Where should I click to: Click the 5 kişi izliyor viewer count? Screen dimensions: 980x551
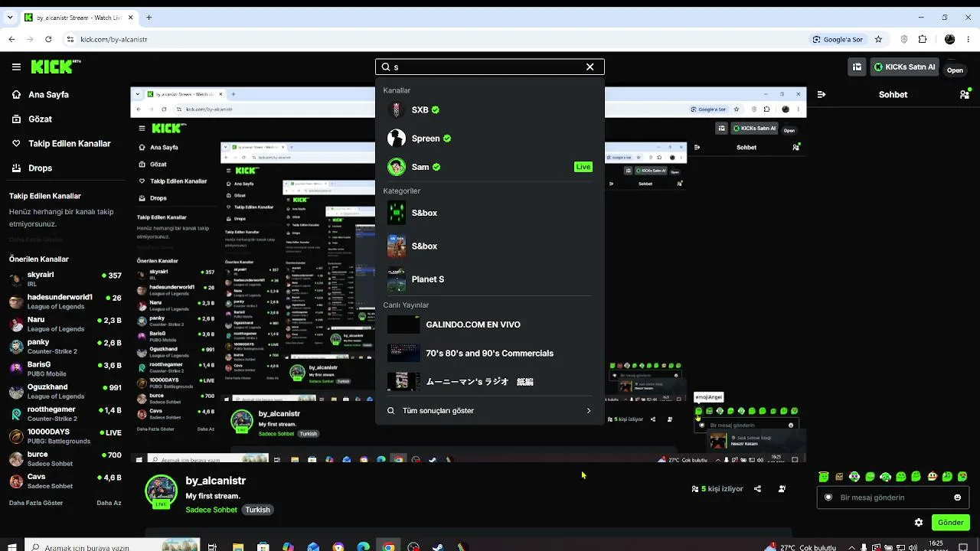[717, 488]
